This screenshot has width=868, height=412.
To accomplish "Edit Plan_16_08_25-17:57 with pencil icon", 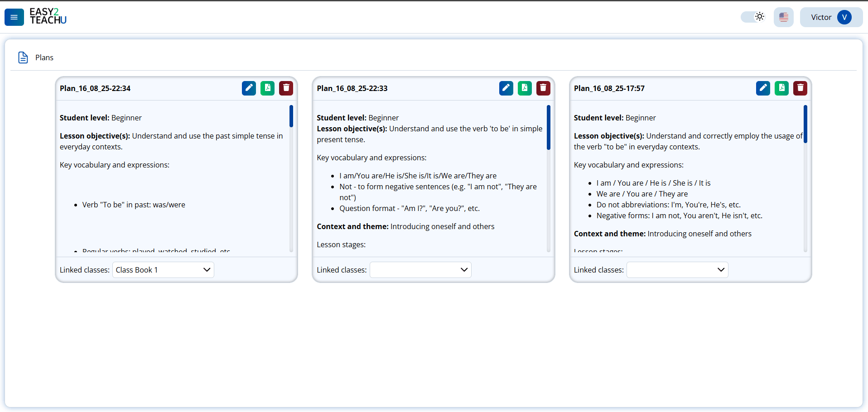I will point(763,88).
